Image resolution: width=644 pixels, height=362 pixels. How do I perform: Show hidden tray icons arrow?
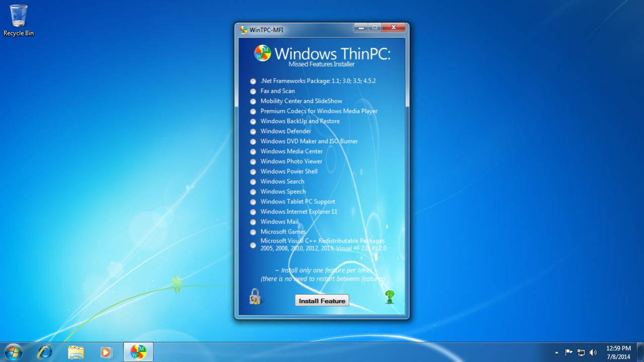click(x=556, y=352)
